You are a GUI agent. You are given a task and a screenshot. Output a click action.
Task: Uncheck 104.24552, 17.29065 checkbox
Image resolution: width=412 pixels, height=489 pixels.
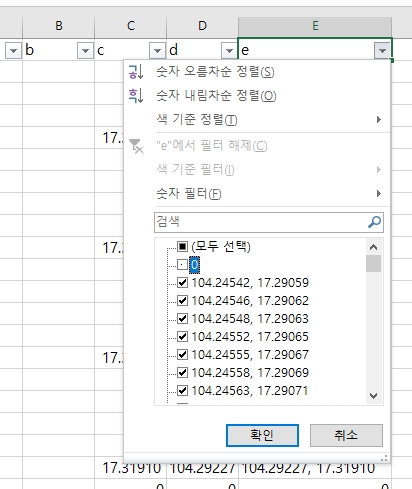point(182,337)
